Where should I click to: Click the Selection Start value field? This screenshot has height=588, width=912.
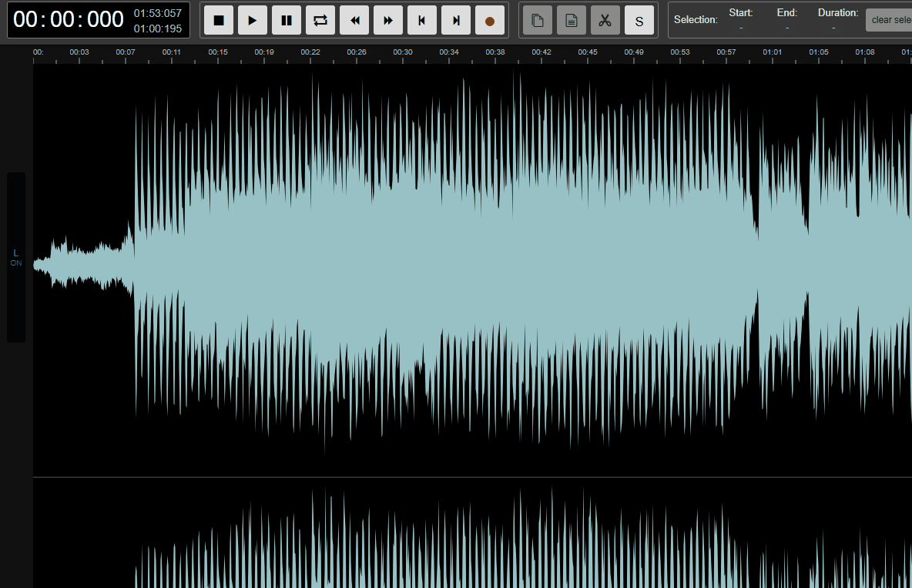coord(741,28)
